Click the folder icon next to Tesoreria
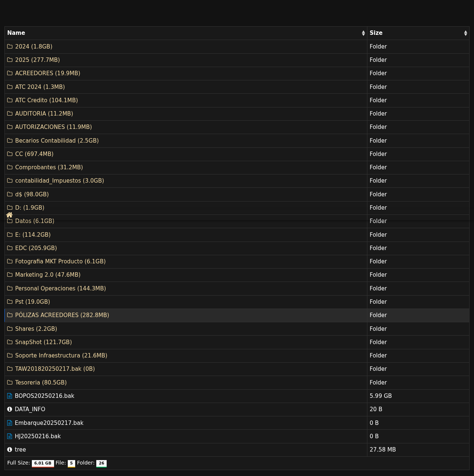 [10, 382]
